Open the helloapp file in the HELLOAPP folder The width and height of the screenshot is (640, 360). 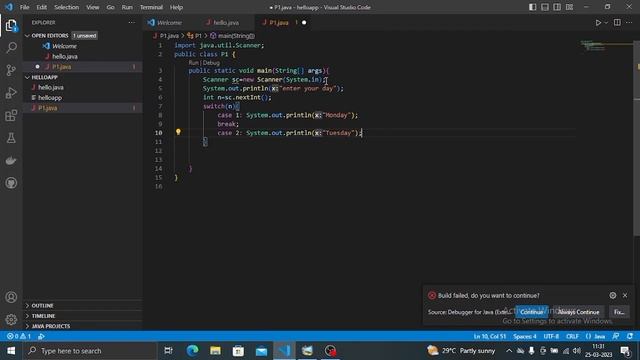pos(82,98)
